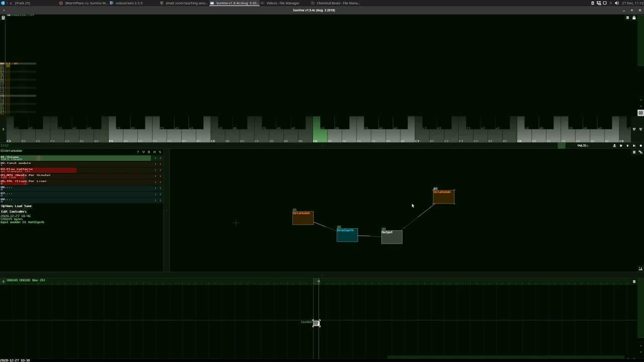Viewport: 644px width, 362px height.
Task: Decrease TPL with its left arrow
Action: pyautogui.click(x=155, y=182)
